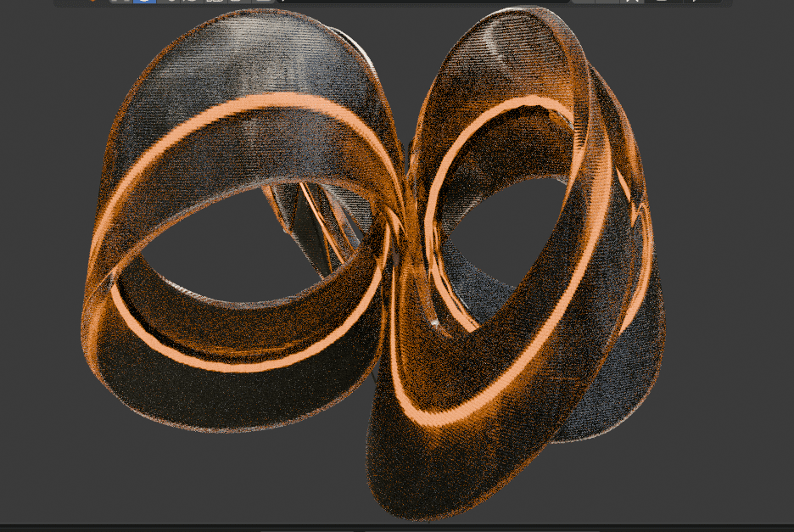794x532 pixels.
Task: Click the first gray icon right of the blue header button
Action: point(172,2)
